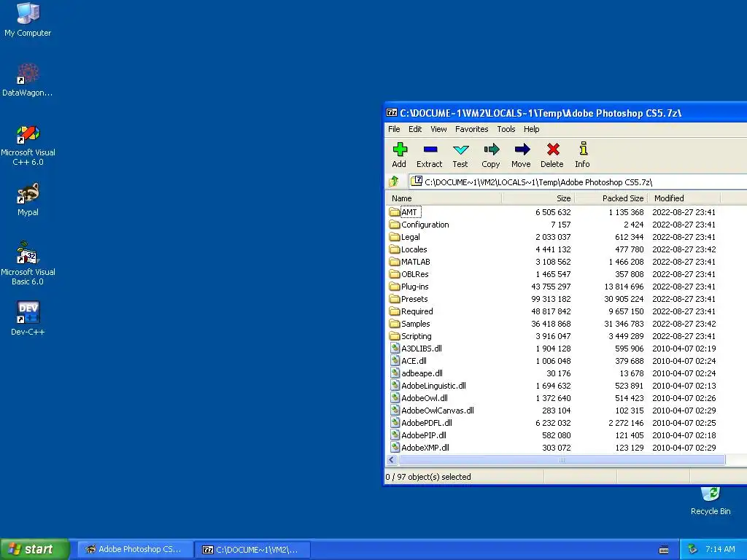747x560 pixels.
Task: Select the AdobePDFL.dll file name
Action: [x=427, y=422]
